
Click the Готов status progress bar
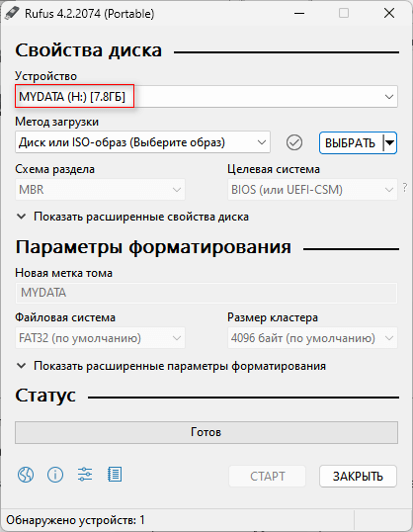click(206, 432)
